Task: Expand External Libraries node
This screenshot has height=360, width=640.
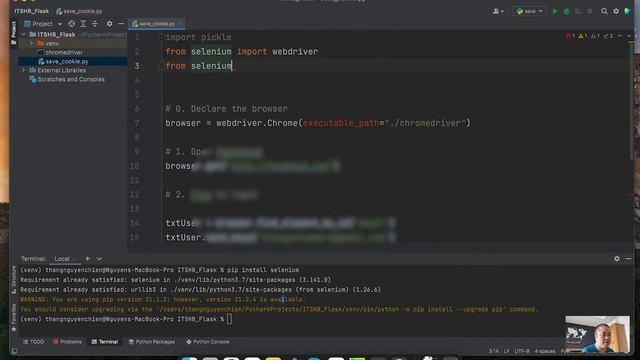Action: 24,70
